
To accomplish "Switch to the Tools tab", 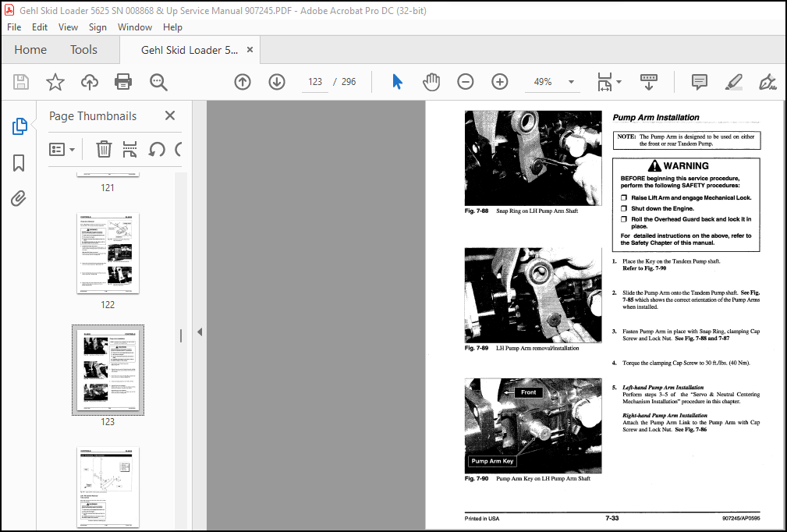I will 83,50.
